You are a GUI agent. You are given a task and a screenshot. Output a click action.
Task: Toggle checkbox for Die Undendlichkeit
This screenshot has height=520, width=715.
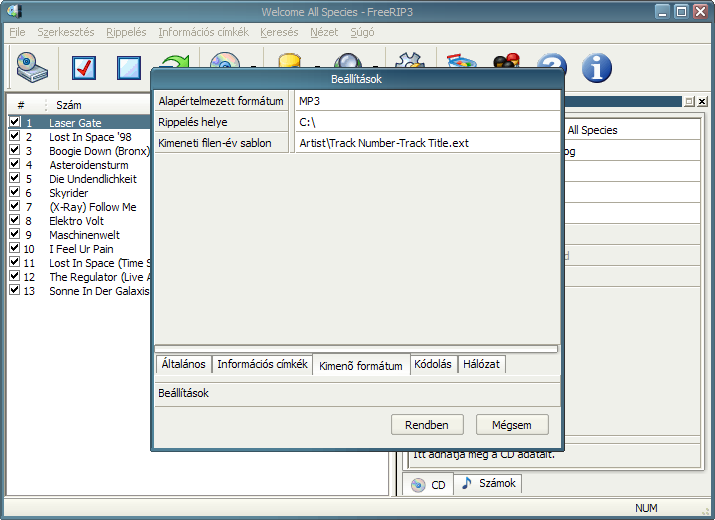pos(15,177)
